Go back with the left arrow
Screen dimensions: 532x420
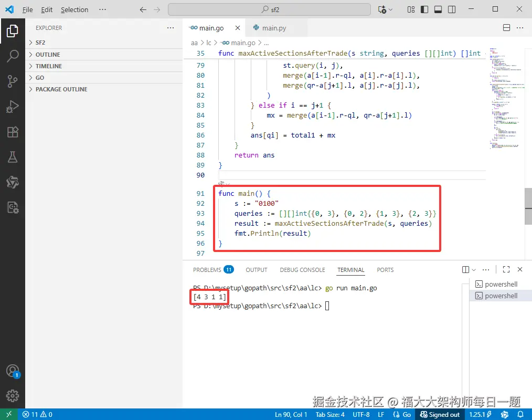tap(143, 9)
